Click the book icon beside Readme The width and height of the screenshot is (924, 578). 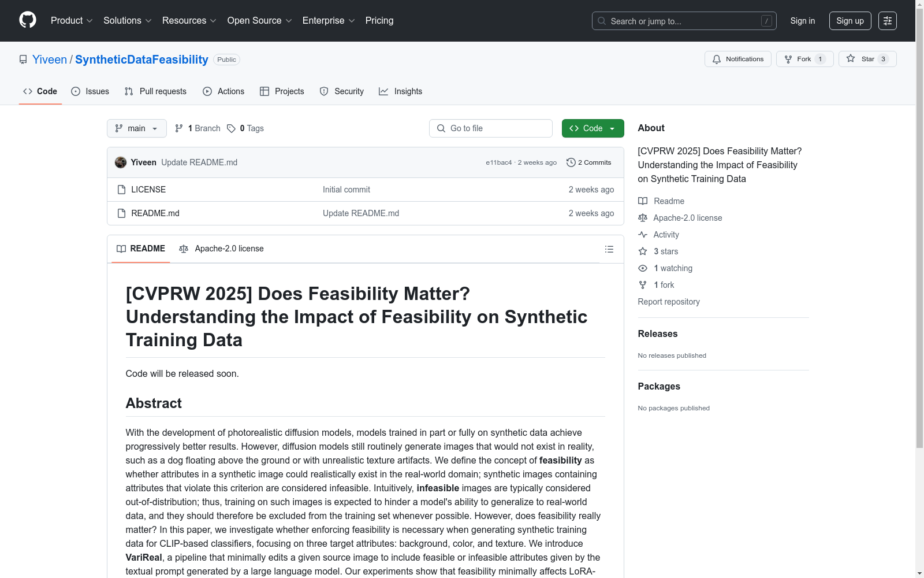coord(643,201)
